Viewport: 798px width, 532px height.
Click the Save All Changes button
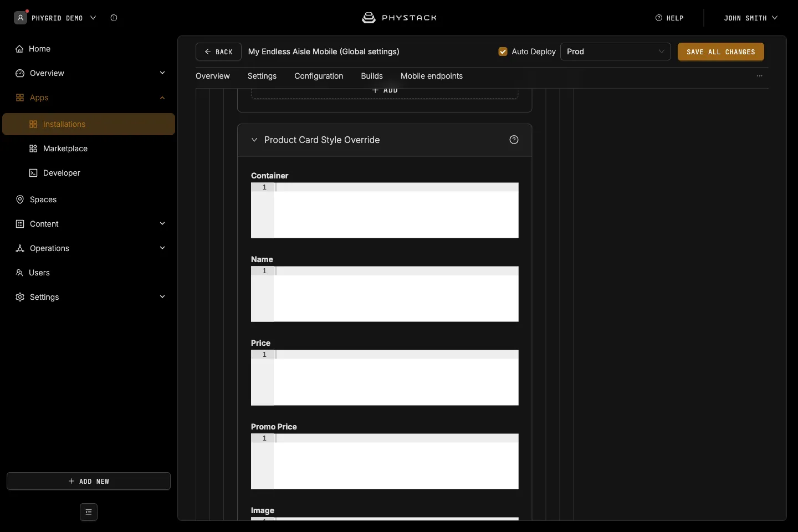click(x=720, y=52)
